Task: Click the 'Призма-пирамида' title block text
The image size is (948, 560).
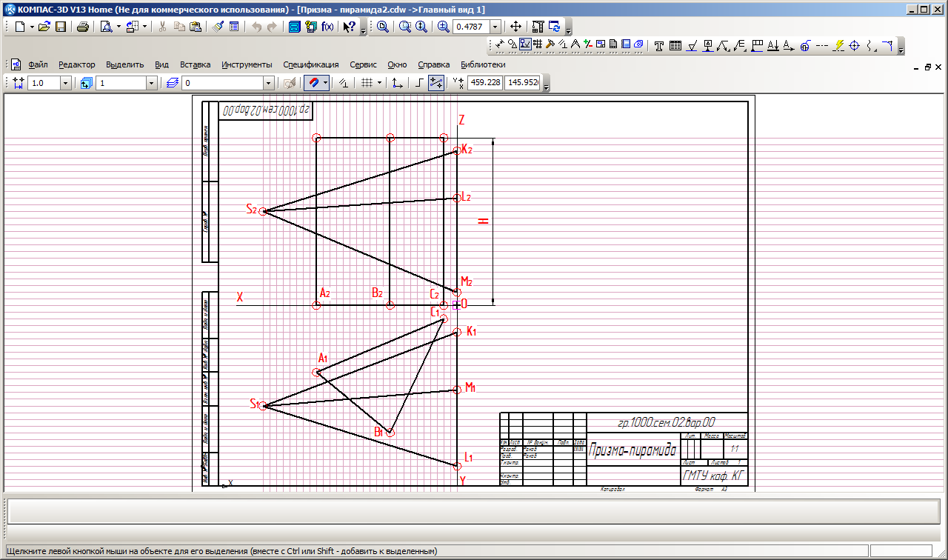Action: click(x=632, y=451)
